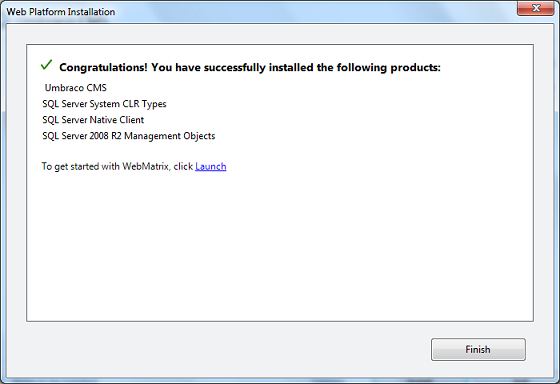Click the Web Platform Installation title text
This screenshot has height=384, width=560.
click(61, 12)
